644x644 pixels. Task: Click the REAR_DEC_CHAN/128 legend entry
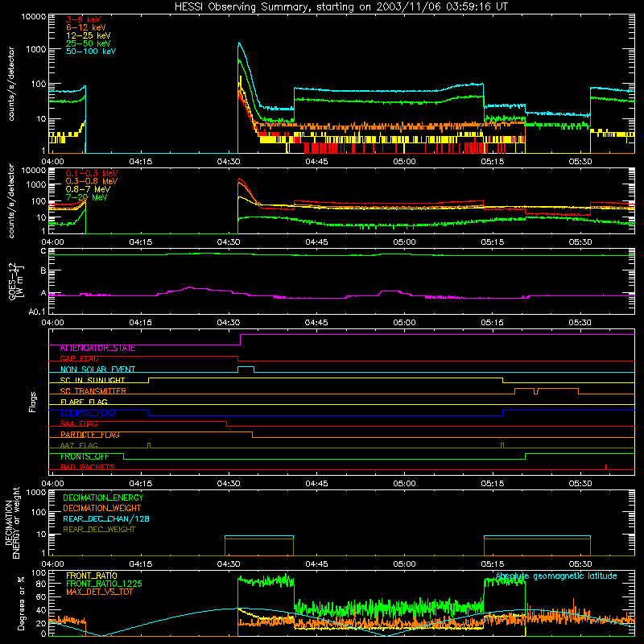tap(106, 519)
